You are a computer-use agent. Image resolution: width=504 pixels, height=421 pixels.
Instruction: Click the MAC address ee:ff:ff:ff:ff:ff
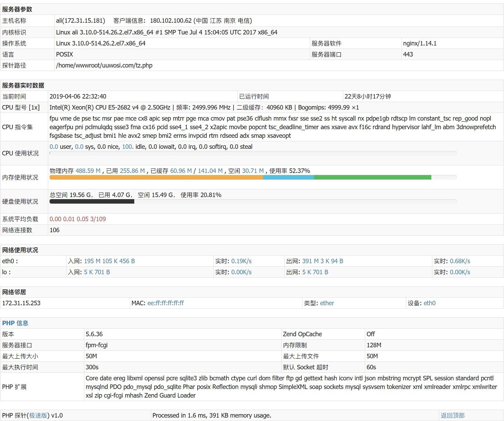tap(166, 303)
